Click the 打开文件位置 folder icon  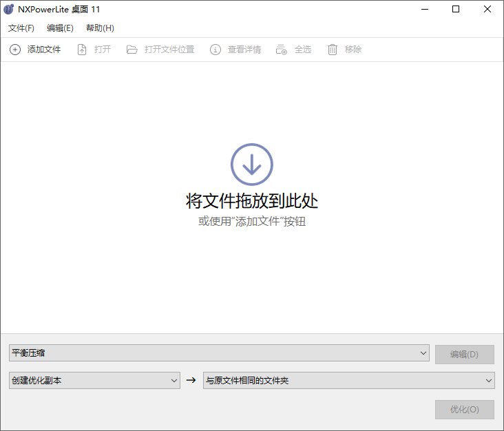coord(132,50)
